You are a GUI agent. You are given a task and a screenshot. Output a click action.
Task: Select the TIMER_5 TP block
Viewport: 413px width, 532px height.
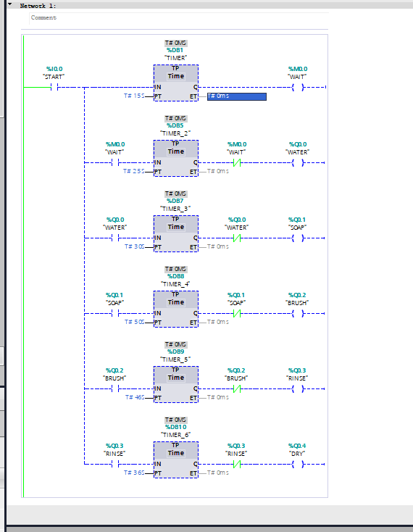[x=175, y=384]
